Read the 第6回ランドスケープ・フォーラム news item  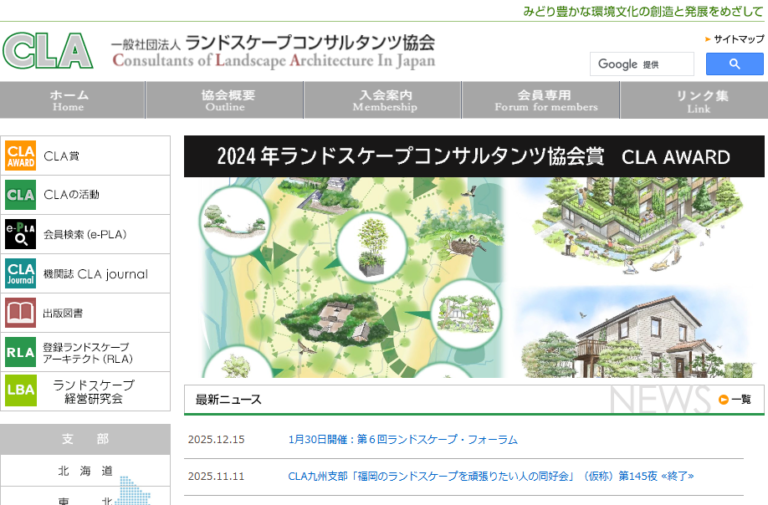(x=402, y=439)
